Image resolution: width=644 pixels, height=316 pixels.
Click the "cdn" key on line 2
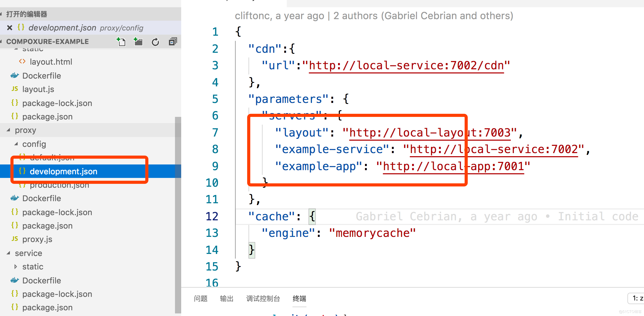(265, 49)
